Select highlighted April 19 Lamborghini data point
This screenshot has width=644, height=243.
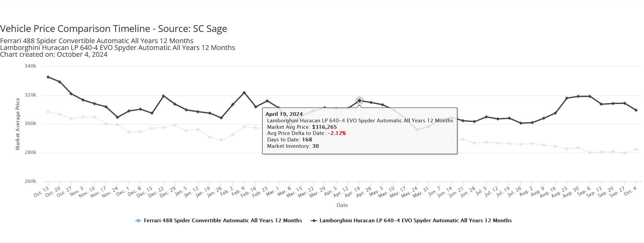coord(359,101)
